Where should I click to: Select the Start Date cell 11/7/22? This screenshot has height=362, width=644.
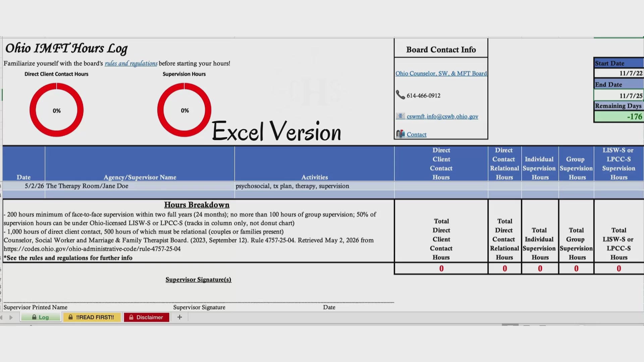619,73
